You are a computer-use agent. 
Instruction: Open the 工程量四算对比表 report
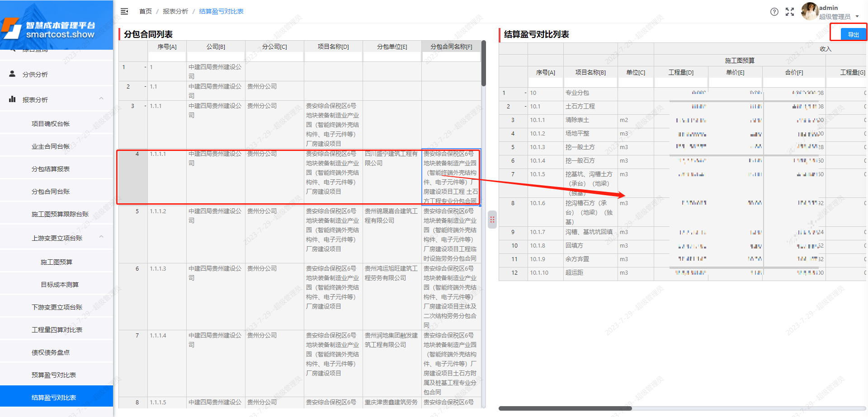[x=56, y=329]
